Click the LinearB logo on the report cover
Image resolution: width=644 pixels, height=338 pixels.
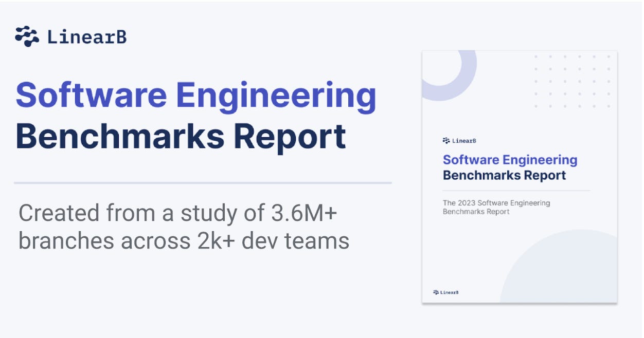point(459,141)
